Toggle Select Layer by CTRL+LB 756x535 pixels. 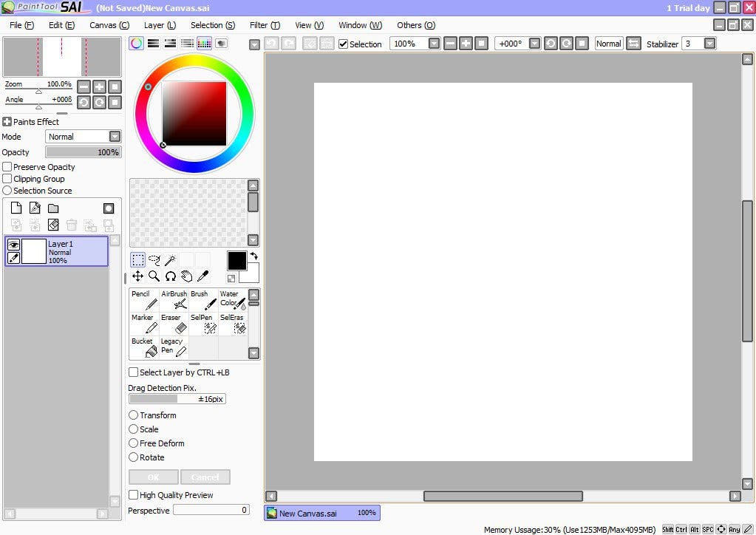click(x=134, y=372)
